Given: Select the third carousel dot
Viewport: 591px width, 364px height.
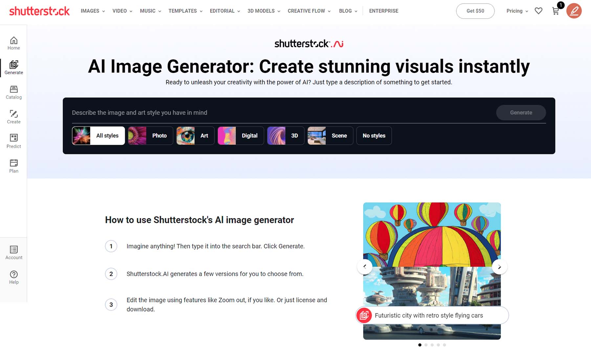Looking at the screenshot, I should pyautogui.click(x=432, y=345).
